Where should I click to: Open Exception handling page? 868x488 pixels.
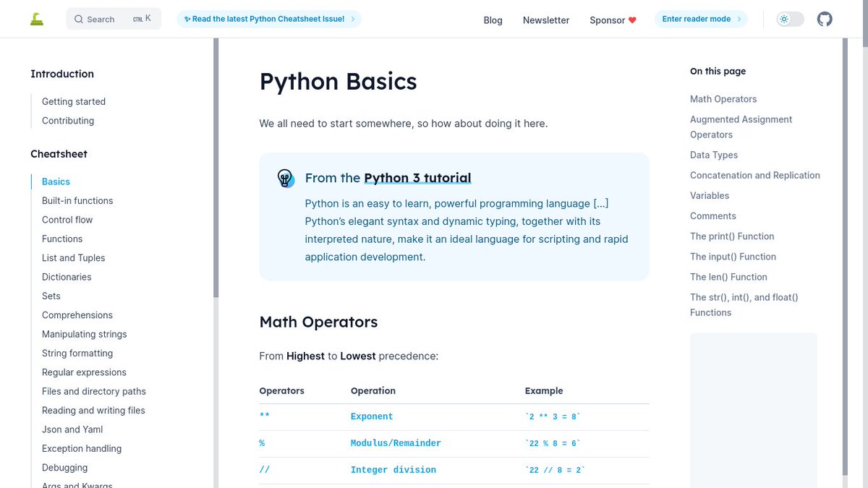coord(82,448)
